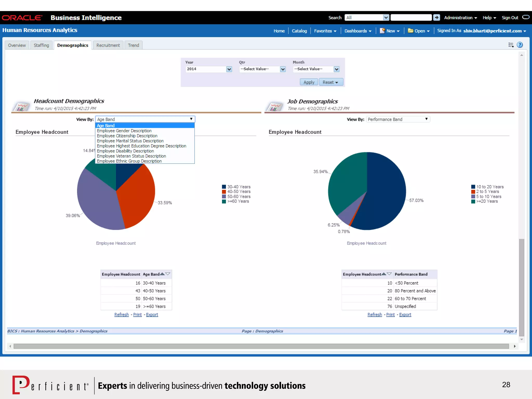This screenshot has width=532, height=399.
Task: Click the 30-40 Years legend swatch
Action: pos(224,187)
